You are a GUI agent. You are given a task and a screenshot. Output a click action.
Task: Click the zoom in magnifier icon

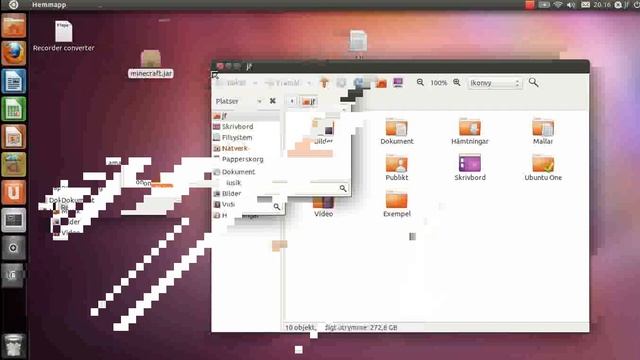coord(457,82)
